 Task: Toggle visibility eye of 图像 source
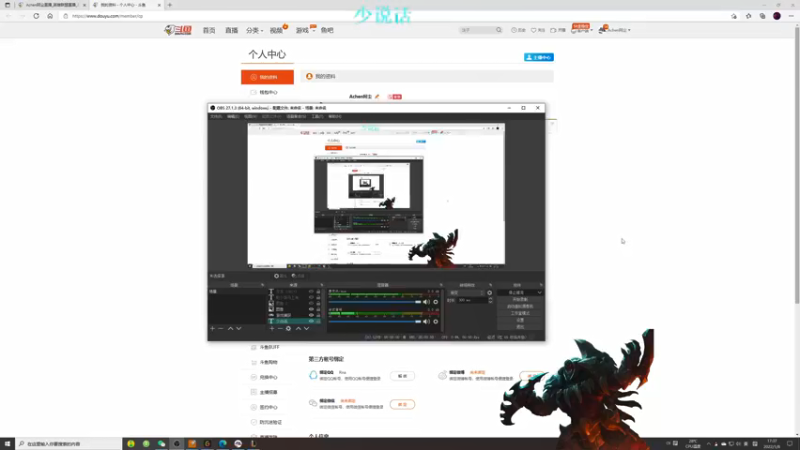311,309
